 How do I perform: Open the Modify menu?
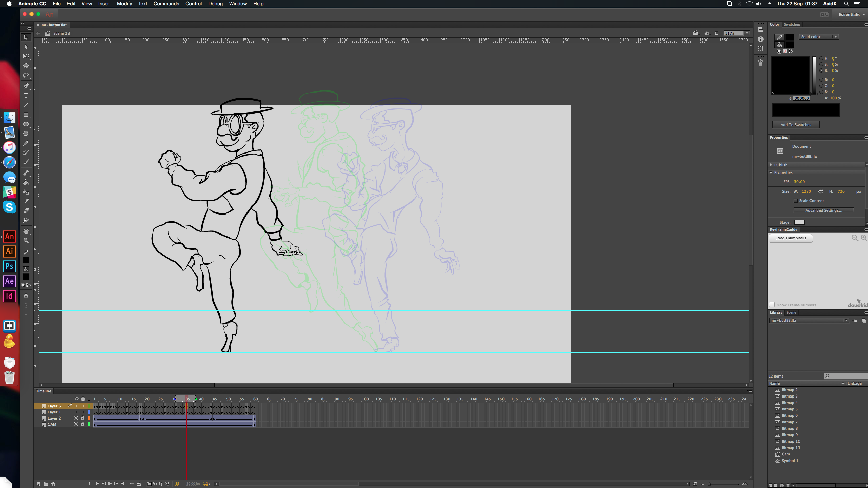124,4
